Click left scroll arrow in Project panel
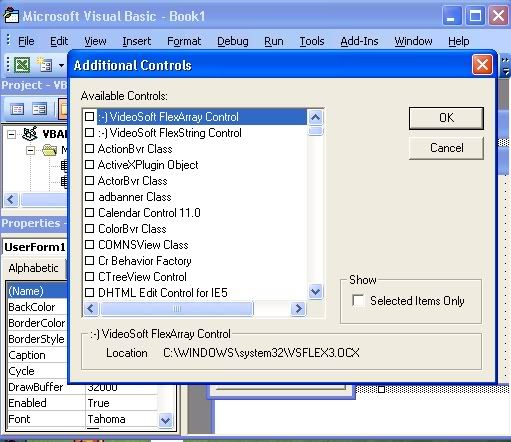Screen dimensions: 511x442 tap(11, 200)
